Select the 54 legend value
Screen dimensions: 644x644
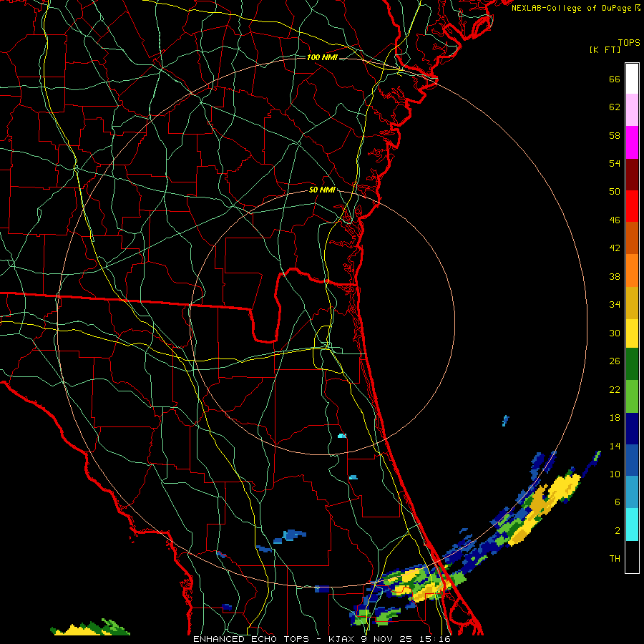pos(615,163)
